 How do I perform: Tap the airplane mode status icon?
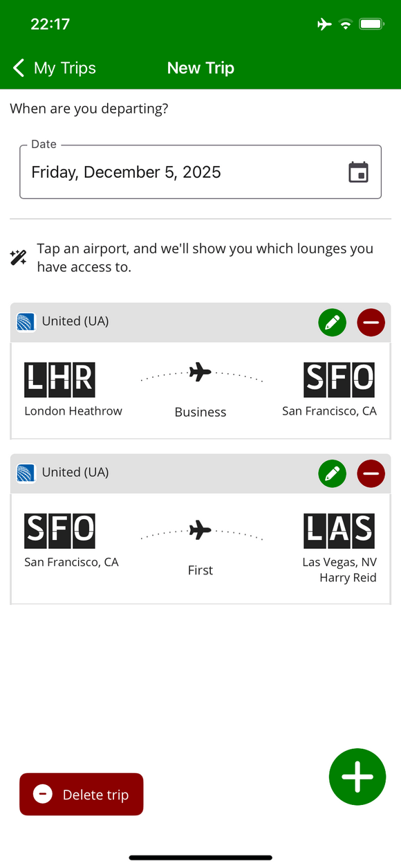(x=324, y=23)
